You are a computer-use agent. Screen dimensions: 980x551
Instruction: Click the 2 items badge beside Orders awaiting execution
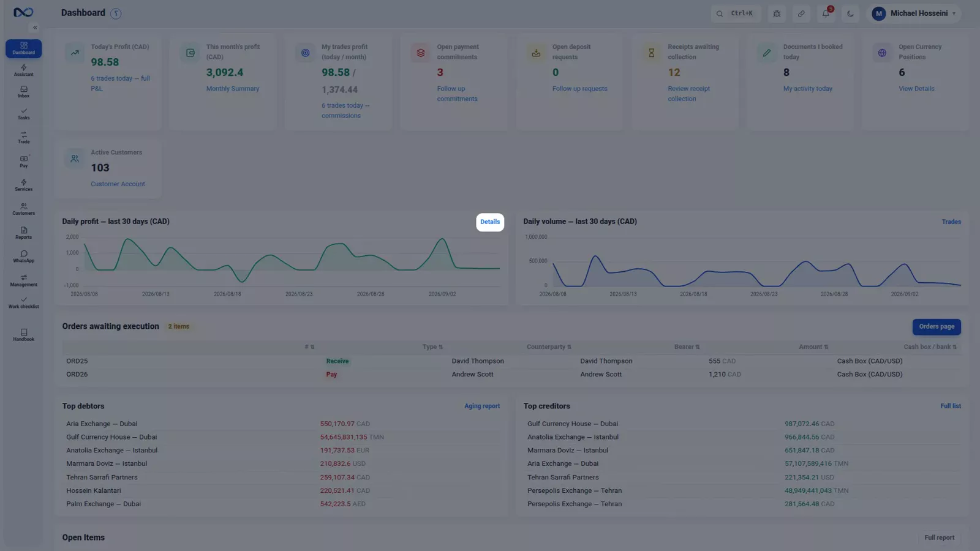tap(179, 327)
